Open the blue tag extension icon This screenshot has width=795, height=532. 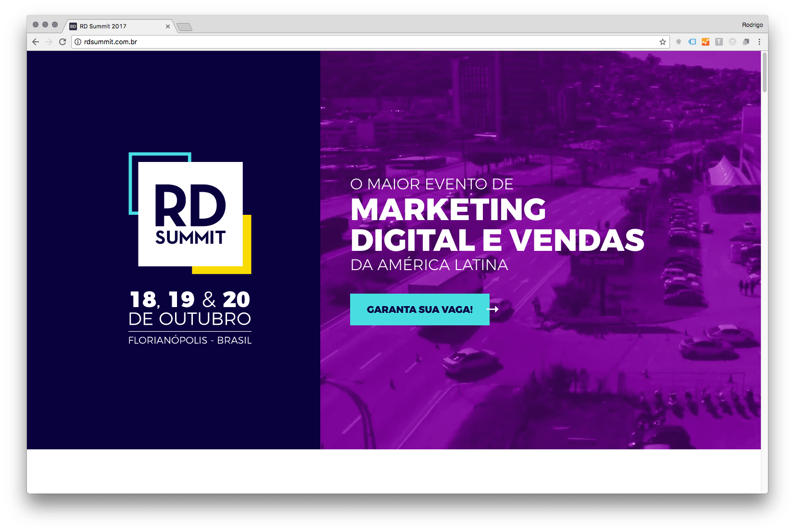(x=692, y=42)
